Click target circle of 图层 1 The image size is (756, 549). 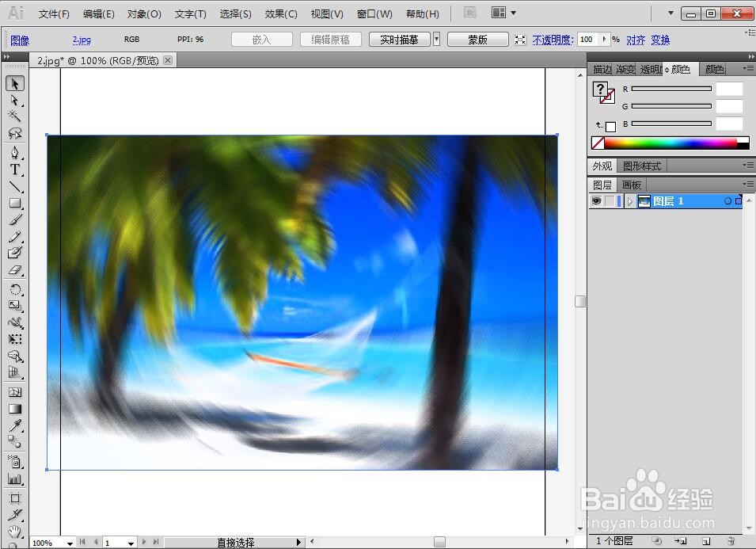point(728,201)
